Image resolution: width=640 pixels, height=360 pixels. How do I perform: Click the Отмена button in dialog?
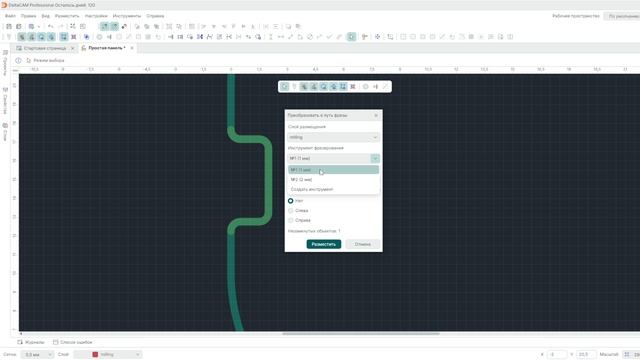(362, 244)
